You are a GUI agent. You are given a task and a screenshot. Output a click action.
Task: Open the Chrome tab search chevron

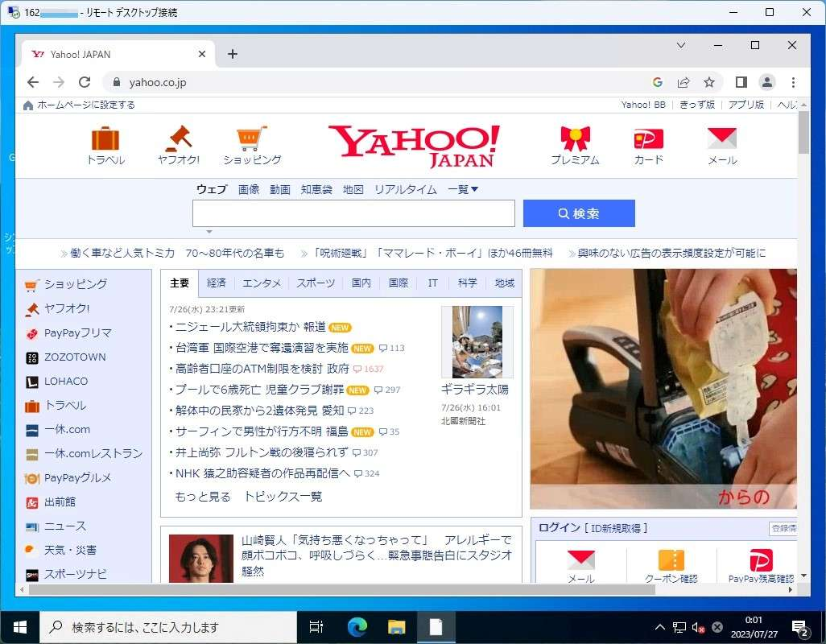tap(680, 45)
